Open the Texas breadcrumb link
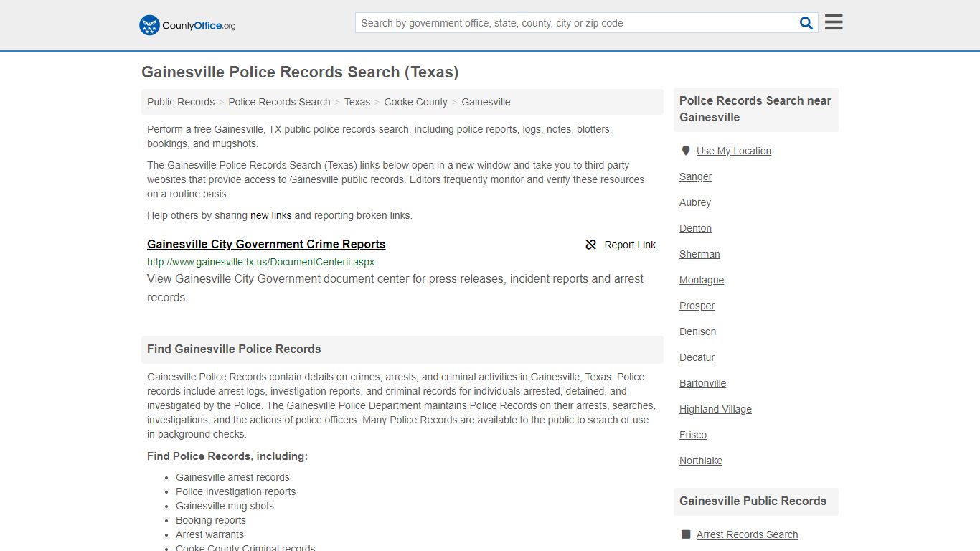The height and width of the screenshot is (551, 980). [x=357, y=102]
